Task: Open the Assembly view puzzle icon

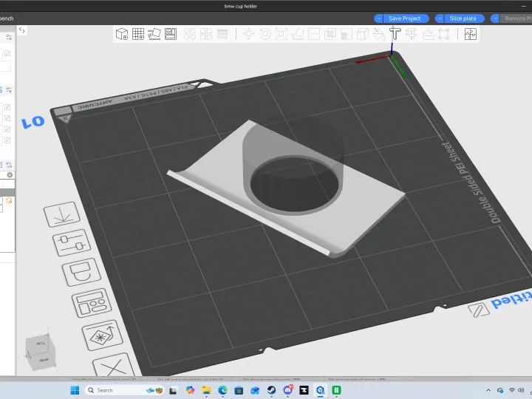Action: tap(471, 34)
